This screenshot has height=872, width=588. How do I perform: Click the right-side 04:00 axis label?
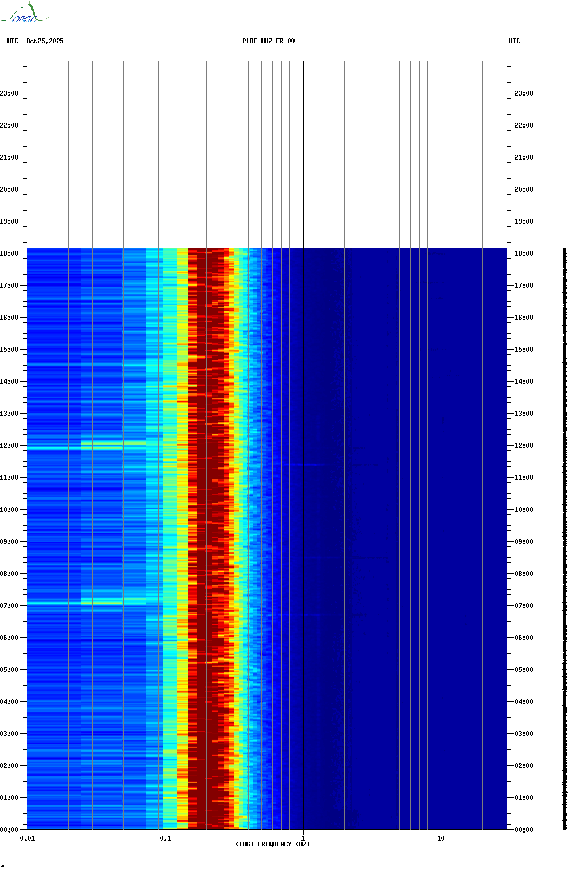point(524,702)
